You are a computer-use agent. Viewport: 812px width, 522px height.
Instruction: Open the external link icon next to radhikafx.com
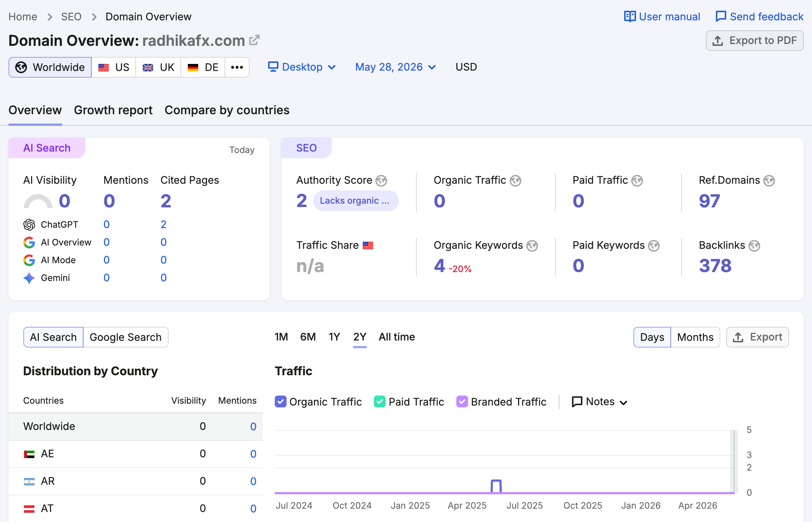coord(254,40)
